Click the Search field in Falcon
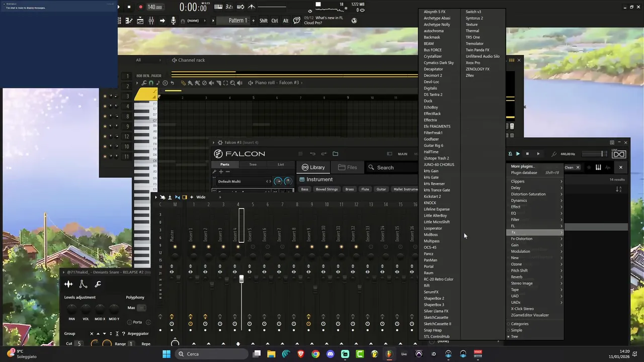This screenshot has width=644, height=362. (x=385, y=167)
